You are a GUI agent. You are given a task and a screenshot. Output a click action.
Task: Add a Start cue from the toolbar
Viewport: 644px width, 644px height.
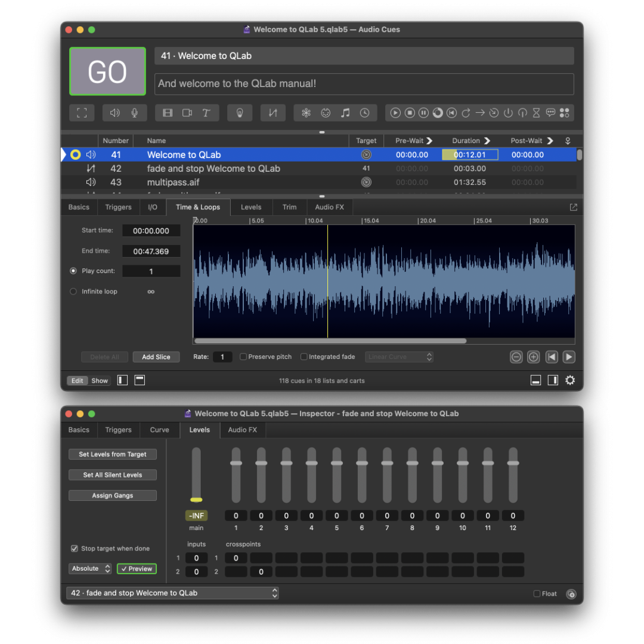[395, 113]
